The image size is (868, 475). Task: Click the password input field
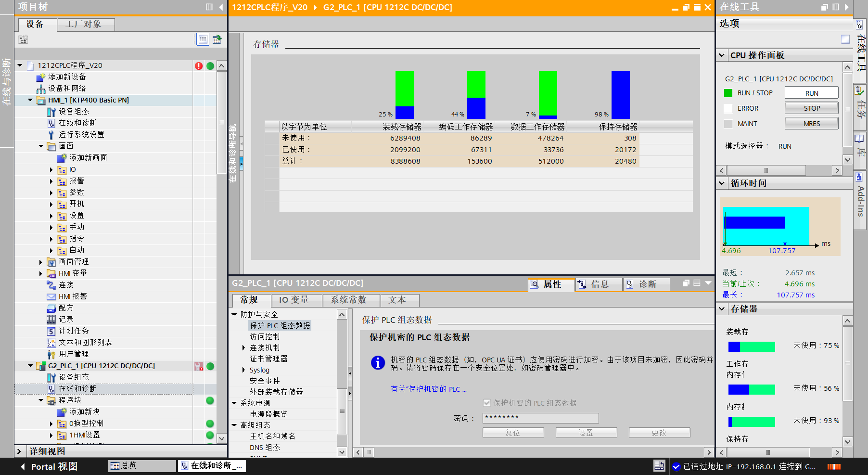(x=540, y=418)
